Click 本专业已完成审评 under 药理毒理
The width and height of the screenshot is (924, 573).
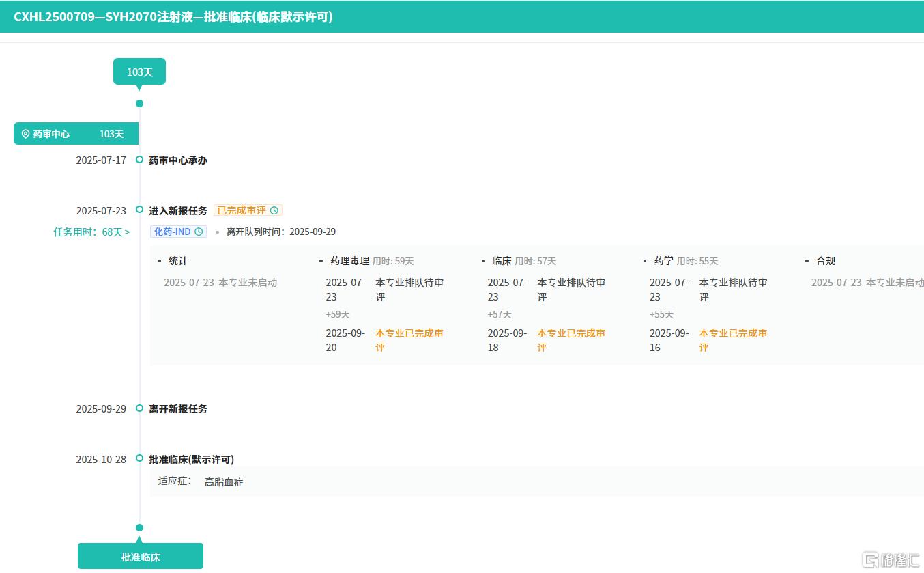click(x=409, y=340)
